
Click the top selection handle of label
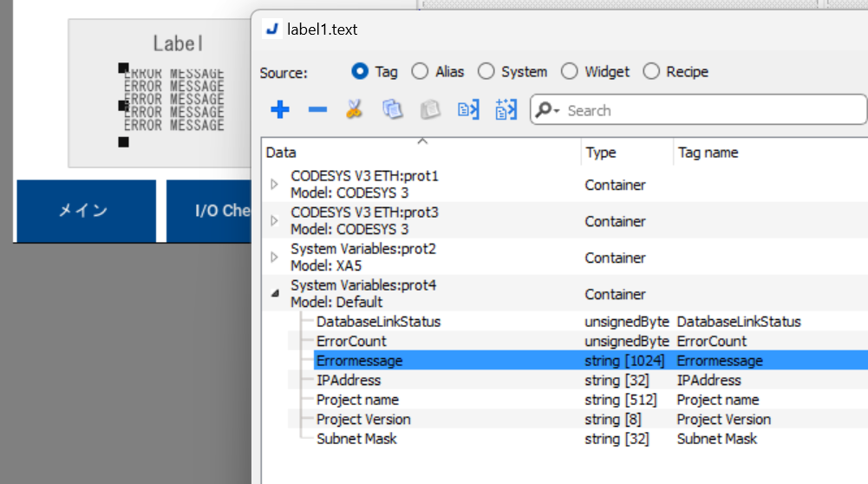click(x=123, y=68)
